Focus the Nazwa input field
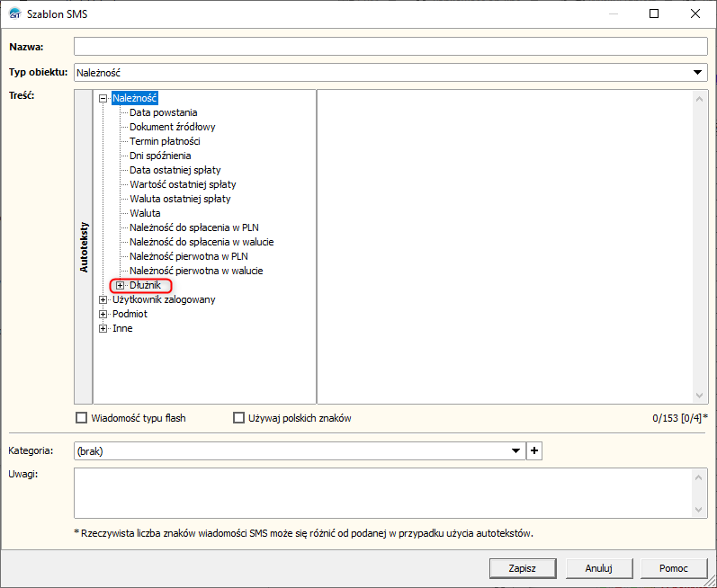Image resolution: width=717 pixels, height=588 pixels. point(390,47)
